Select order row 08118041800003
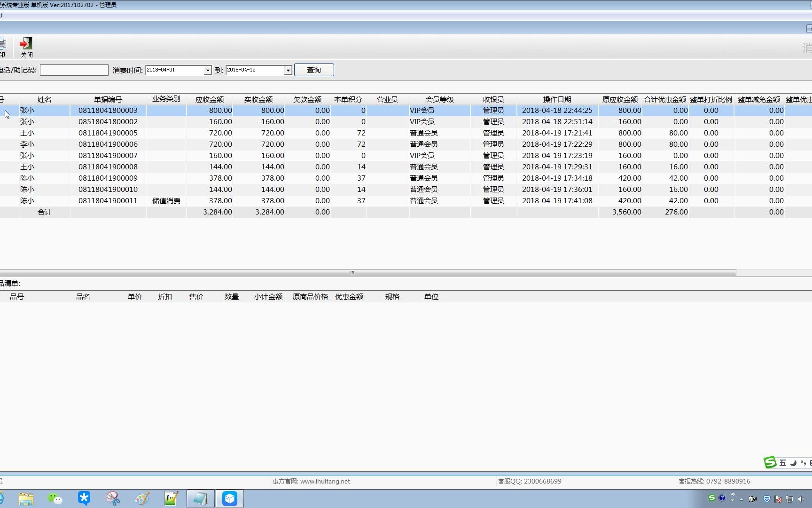The width and height of the screenshot is (812, 508). (406, 111)
